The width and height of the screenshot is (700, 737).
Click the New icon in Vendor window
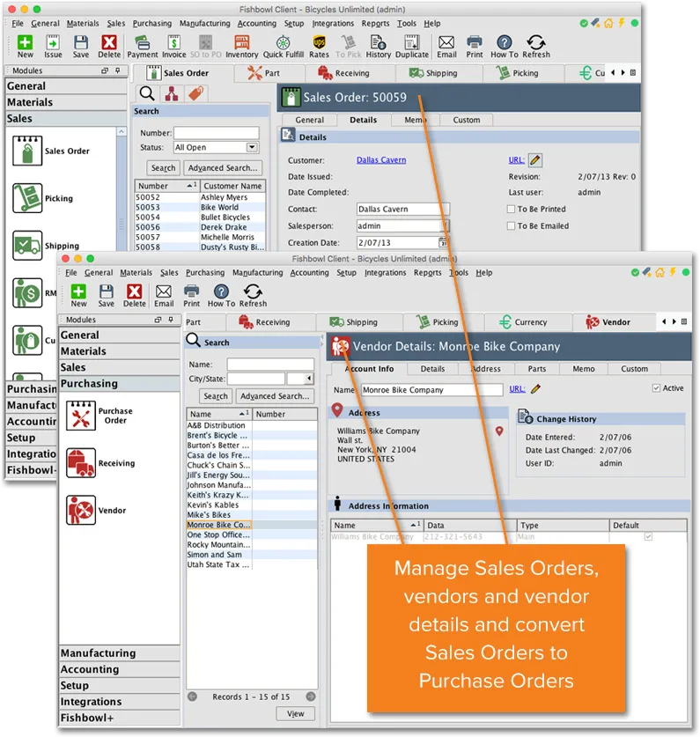coord(78,296)
